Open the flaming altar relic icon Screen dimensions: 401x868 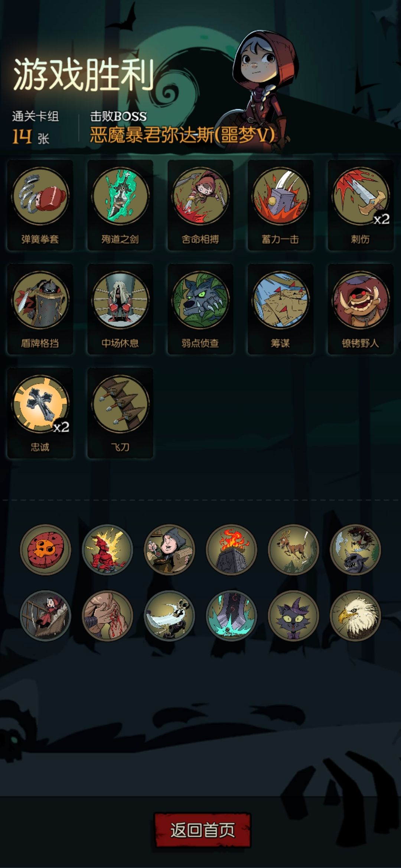[x=231, y=549]
